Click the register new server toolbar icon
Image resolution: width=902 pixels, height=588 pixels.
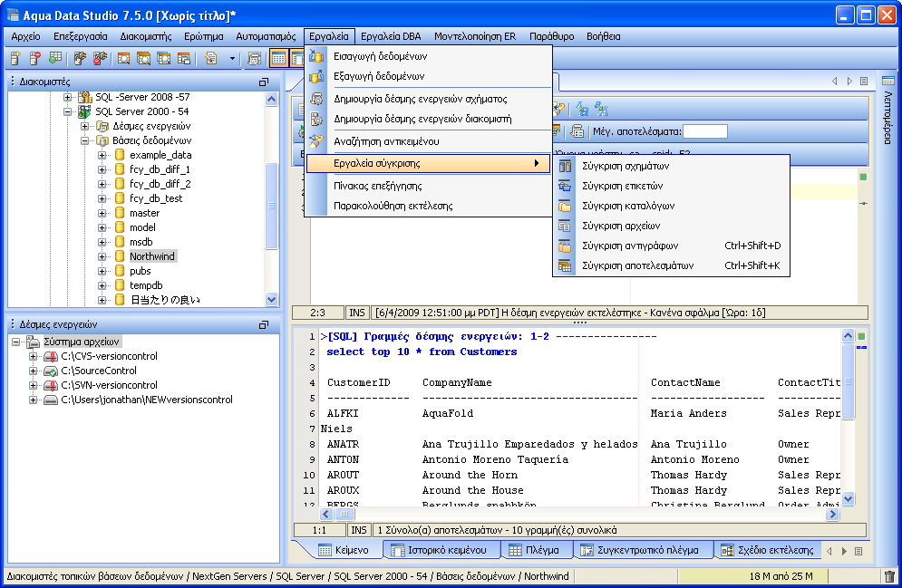tap(15, 58)
